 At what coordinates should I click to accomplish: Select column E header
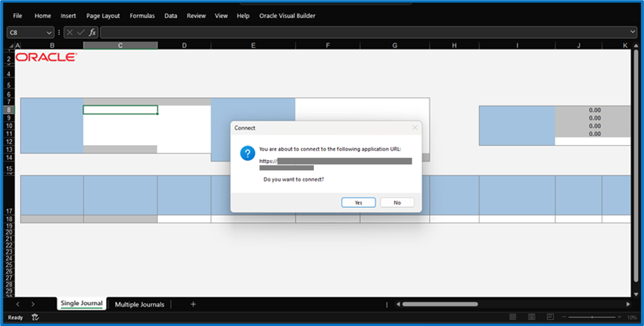(x=253, y=46)
